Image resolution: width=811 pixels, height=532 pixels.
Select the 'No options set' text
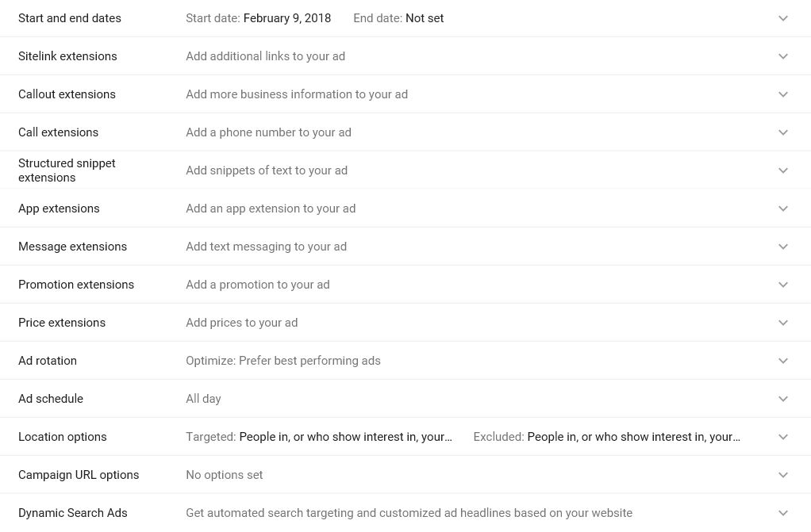[225, 475]
